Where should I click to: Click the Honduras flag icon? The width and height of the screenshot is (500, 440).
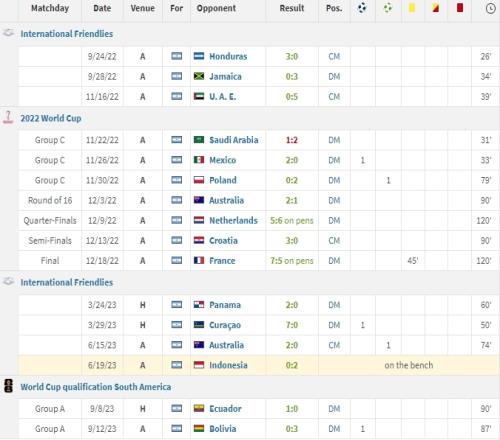click(199, 56)
